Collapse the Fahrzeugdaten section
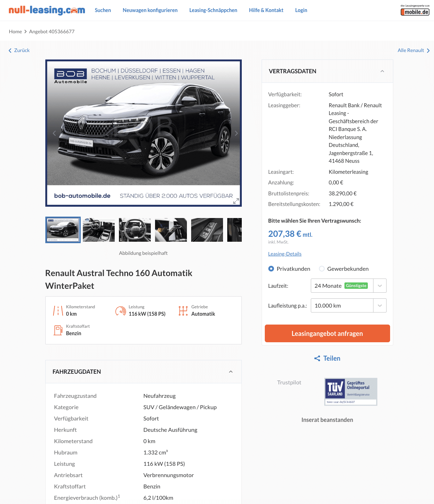This screenshot has height=504, width=434. point(231,372)
